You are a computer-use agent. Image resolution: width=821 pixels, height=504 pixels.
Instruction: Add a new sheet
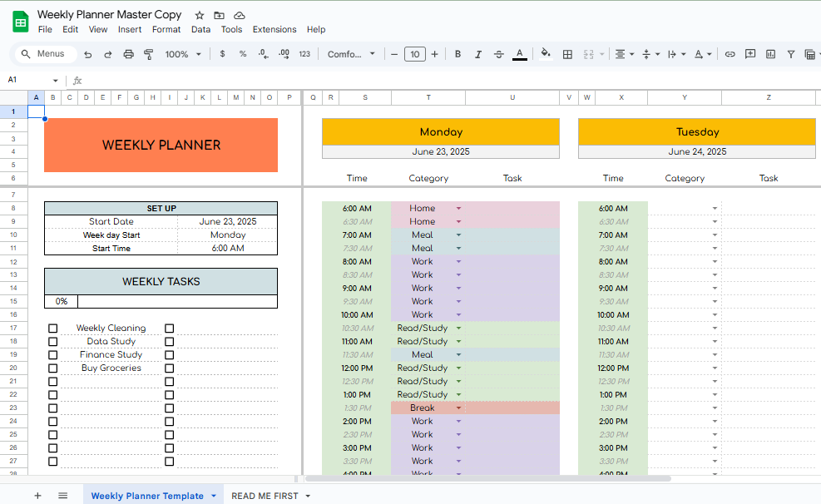coord(37,496)
